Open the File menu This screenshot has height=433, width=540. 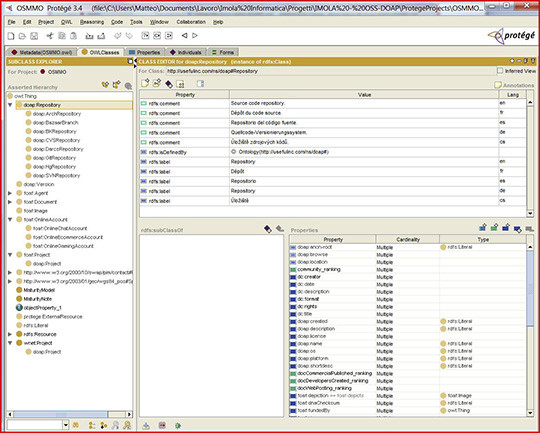[12, 22]
